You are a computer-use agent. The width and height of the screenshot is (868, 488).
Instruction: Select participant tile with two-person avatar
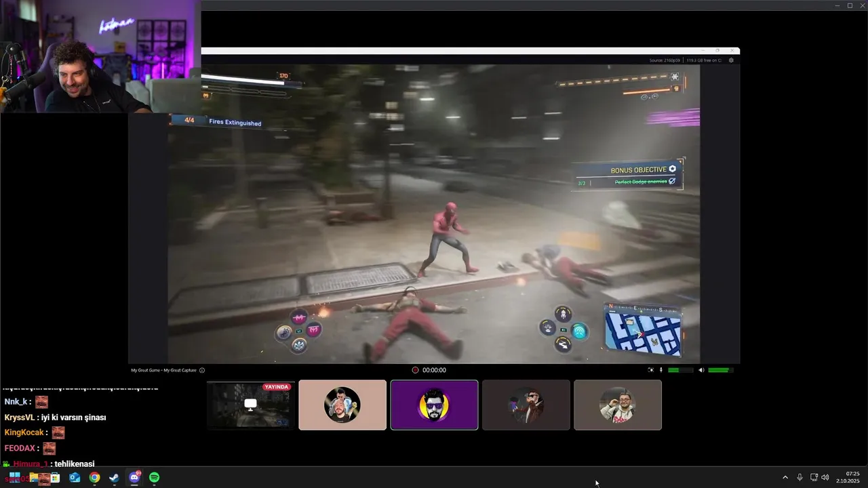(342, 405)
